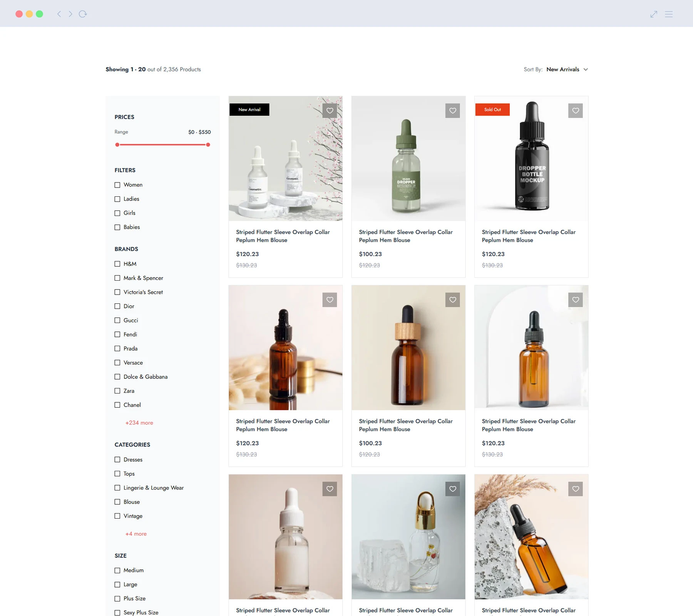Click the heart icon on the Sold Out bottle
693x616 pixels.
point(575,110)
